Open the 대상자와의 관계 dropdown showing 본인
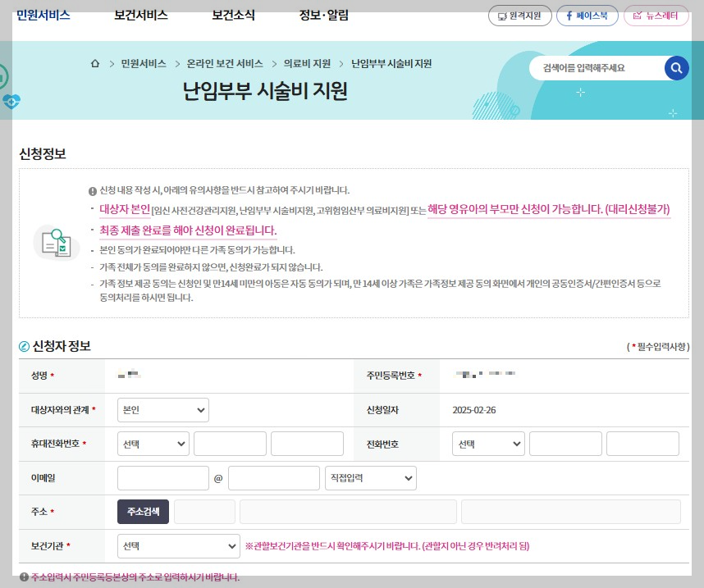Image resolution: width=704 pixels, height=588 pixels. tap(162, 410)
